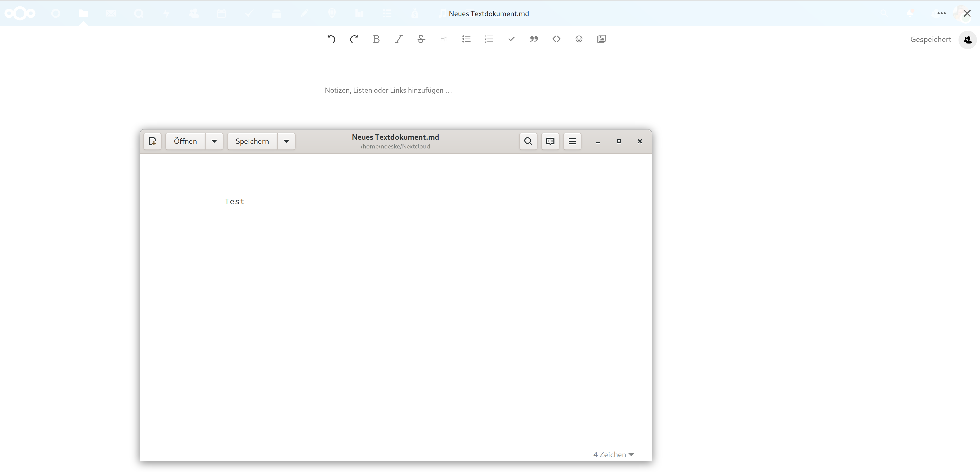Click the Nextcloud logo

(20, 13)
